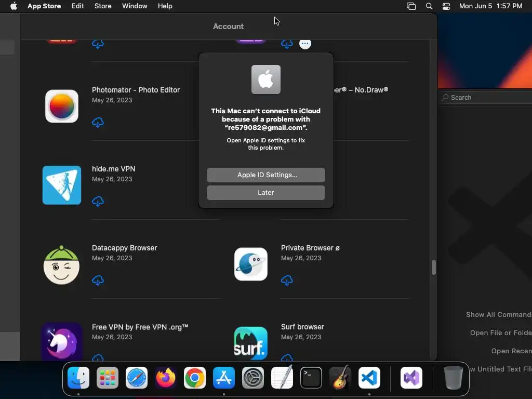This screenshot has height=399, width=532.
Task: Open the Window menu
Action: [x=135, y=6]
